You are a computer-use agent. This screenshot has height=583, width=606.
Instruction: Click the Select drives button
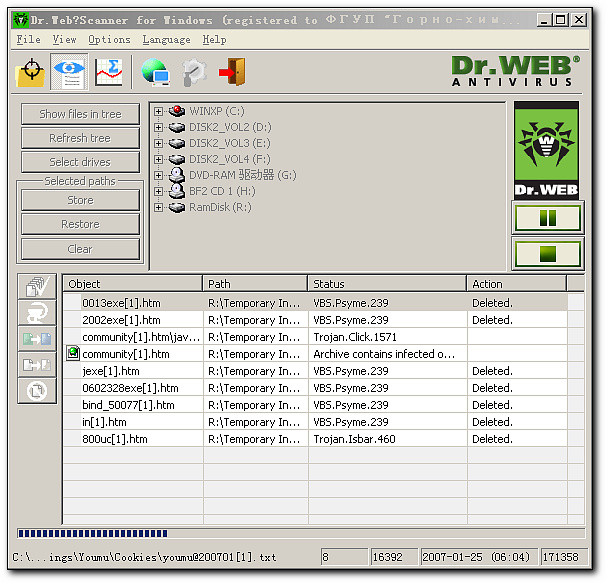[80, 162]
